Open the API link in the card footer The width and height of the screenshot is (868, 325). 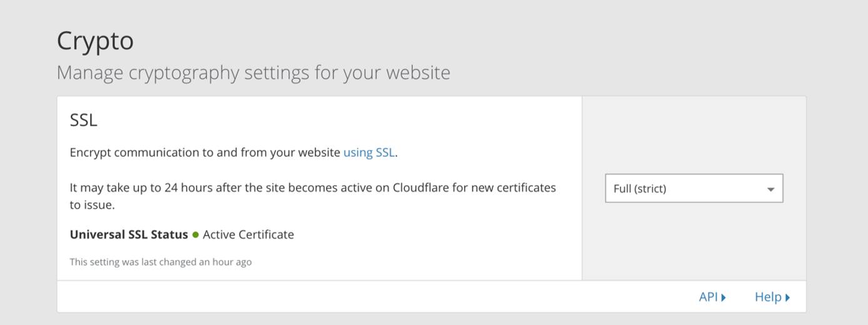[708, 297]
